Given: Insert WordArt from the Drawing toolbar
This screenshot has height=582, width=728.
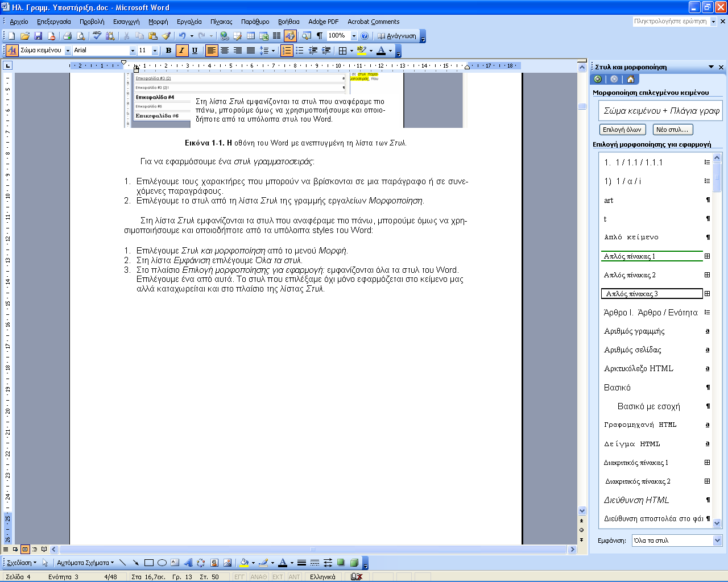Looking at the screenshot, I should [x=188, y=563].
